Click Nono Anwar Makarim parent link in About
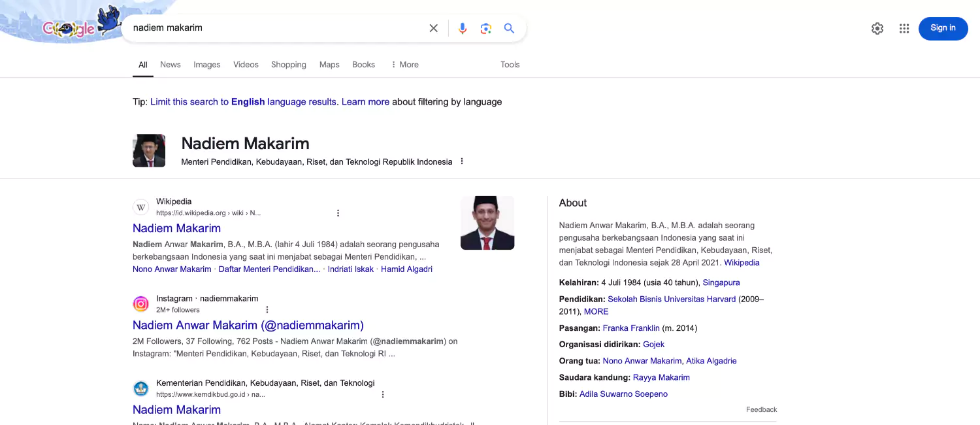Screen dimensions: 980x425 point(642,361)
